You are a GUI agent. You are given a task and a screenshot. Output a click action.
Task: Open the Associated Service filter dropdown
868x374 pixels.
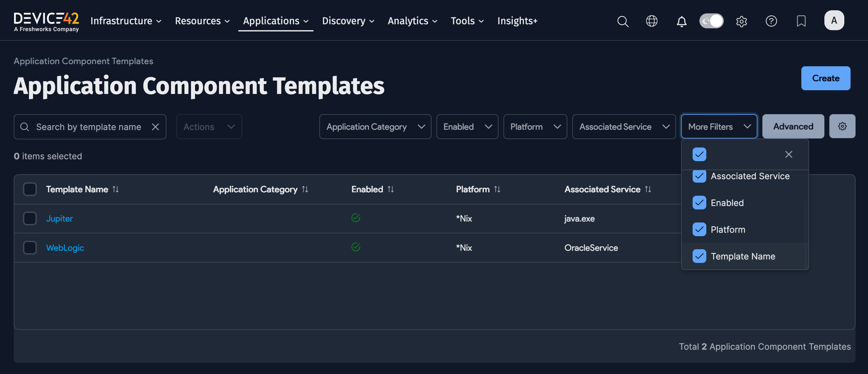pos(624,127)
